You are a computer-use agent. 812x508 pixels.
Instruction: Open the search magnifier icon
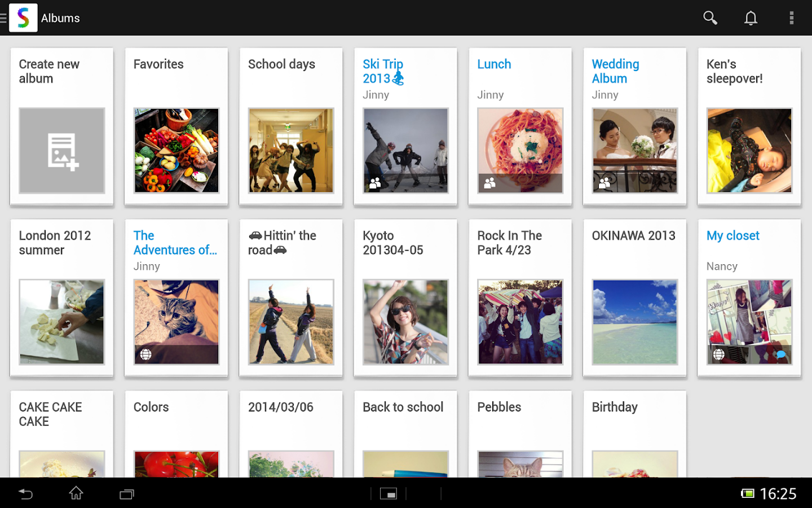point(710,18)
